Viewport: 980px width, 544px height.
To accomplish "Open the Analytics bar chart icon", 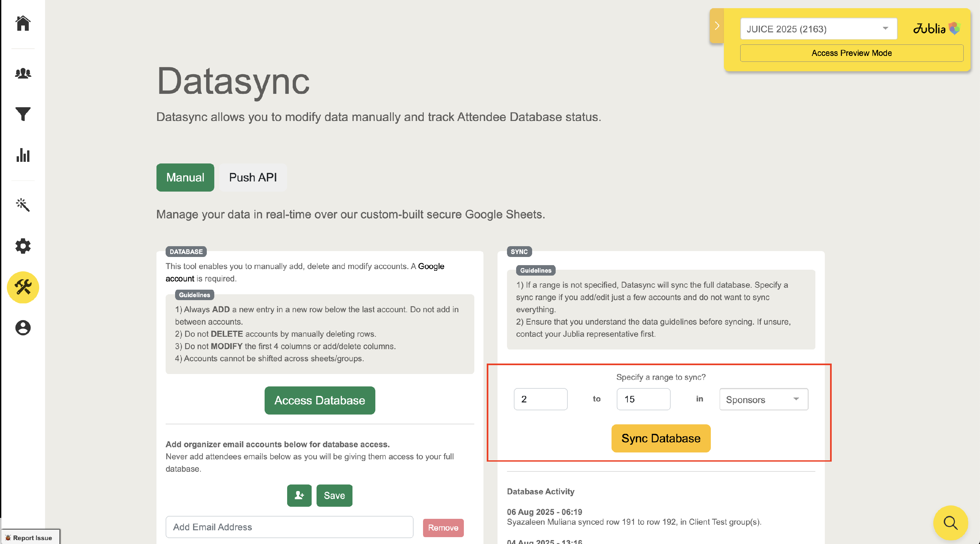I will 23,155.
